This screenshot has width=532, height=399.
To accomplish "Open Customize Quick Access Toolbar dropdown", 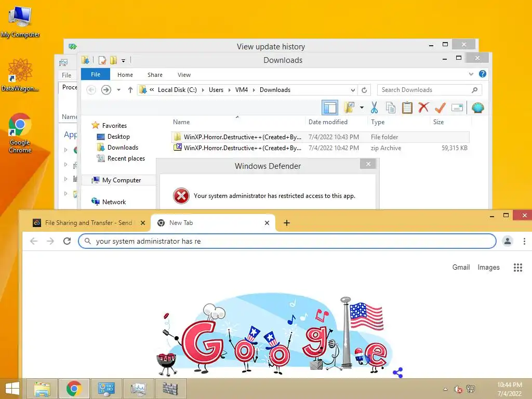I will coord(124,61).
